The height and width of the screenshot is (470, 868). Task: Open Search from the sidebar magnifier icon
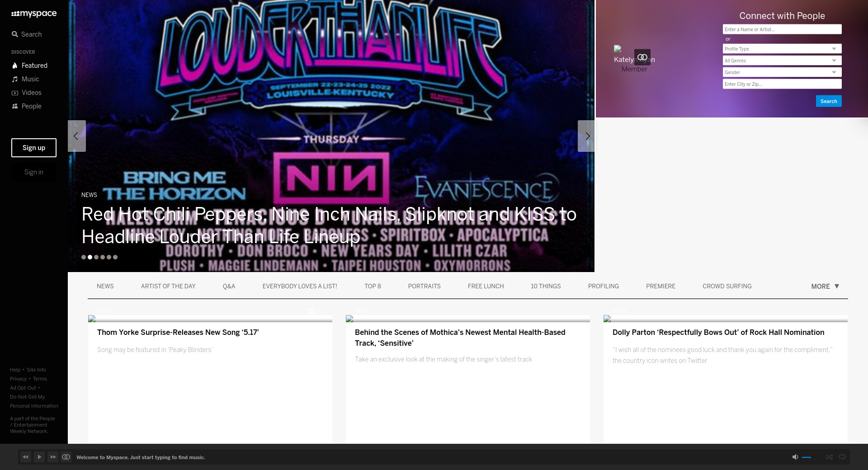15,34
